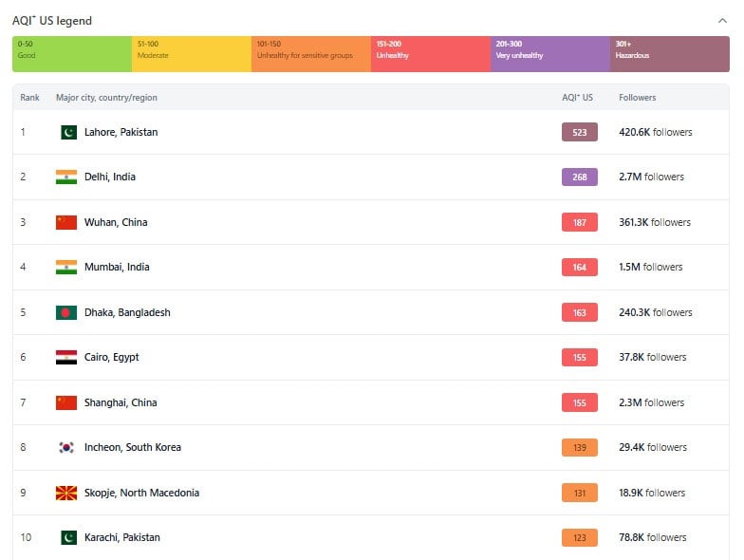Screen dimensions: 744x560
Task: Click the Followers column header
Action: (637, 98)
